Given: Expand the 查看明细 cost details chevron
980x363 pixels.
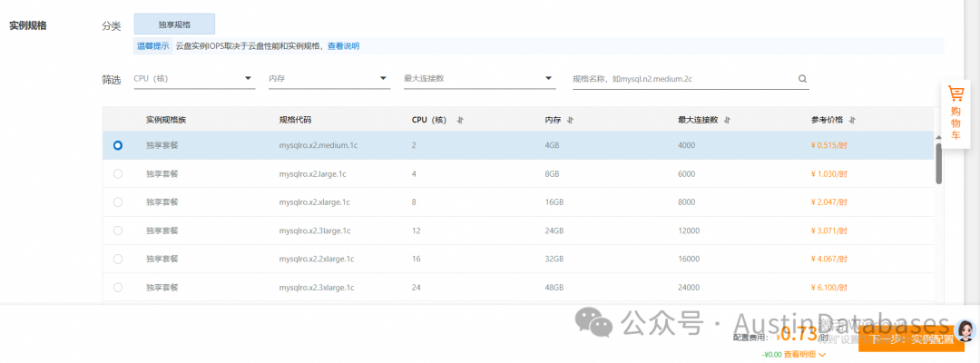Looking at the screenshot, I should (822, 355).
